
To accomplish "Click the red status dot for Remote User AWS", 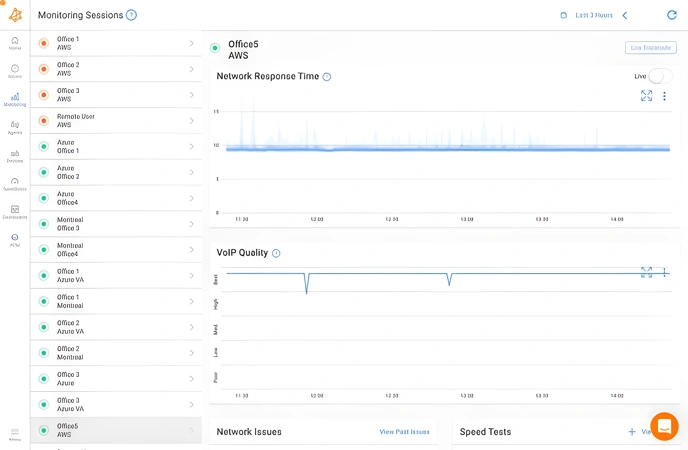I will [43, 121].
